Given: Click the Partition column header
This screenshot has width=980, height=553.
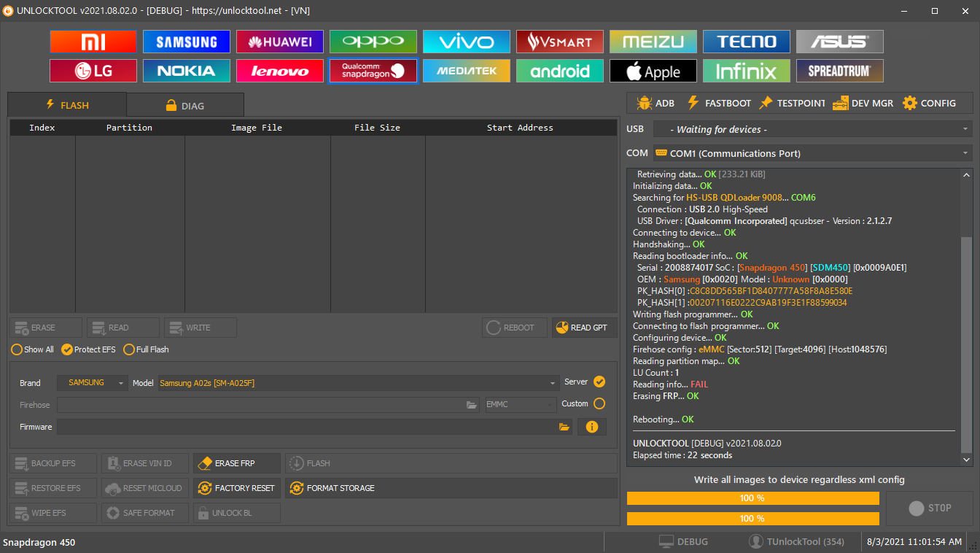Looking at the screenshot, I should click(x=130, y=128).
